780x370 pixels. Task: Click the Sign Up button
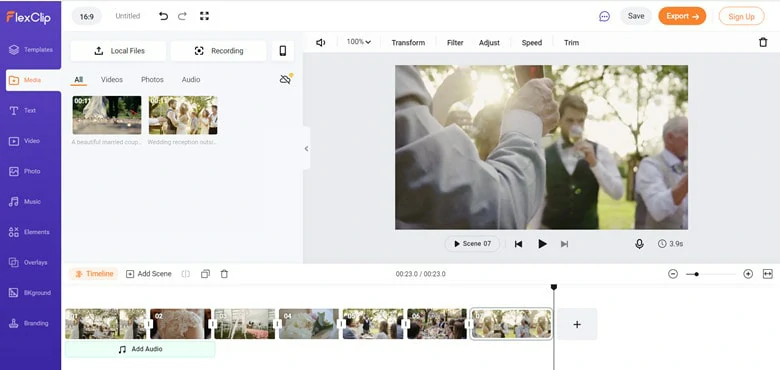[x=741, y=16]
